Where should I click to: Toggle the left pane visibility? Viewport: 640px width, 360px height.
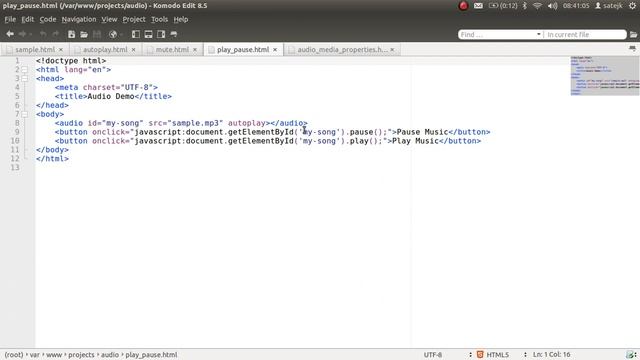(x=136, y=34)
